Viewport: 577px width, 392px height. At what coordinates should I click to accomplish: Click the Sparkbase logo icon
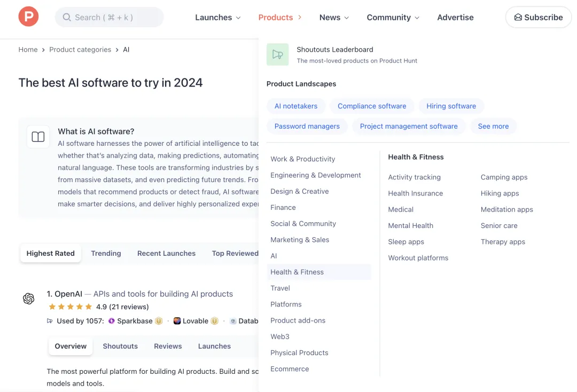(x=112, y=321)
